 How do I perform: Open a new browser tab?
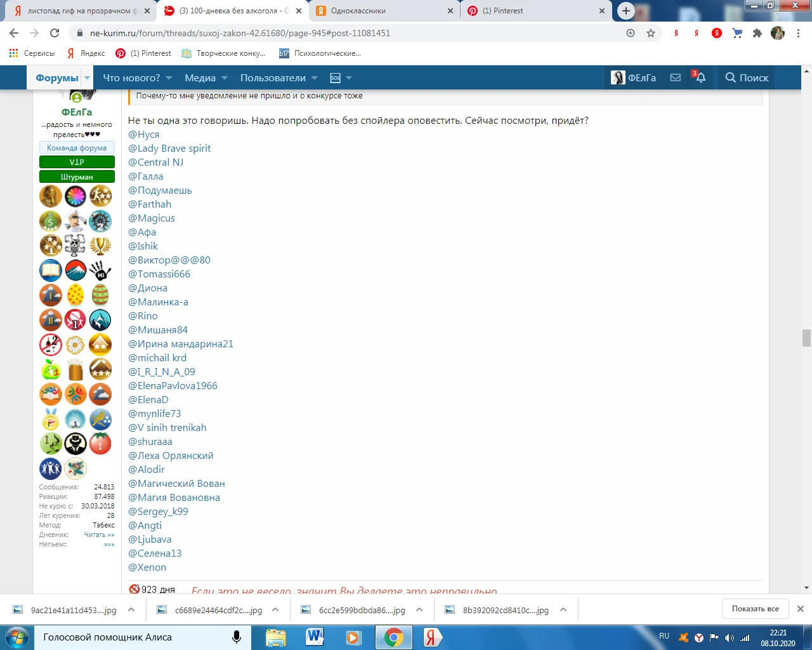coord(626,11)
